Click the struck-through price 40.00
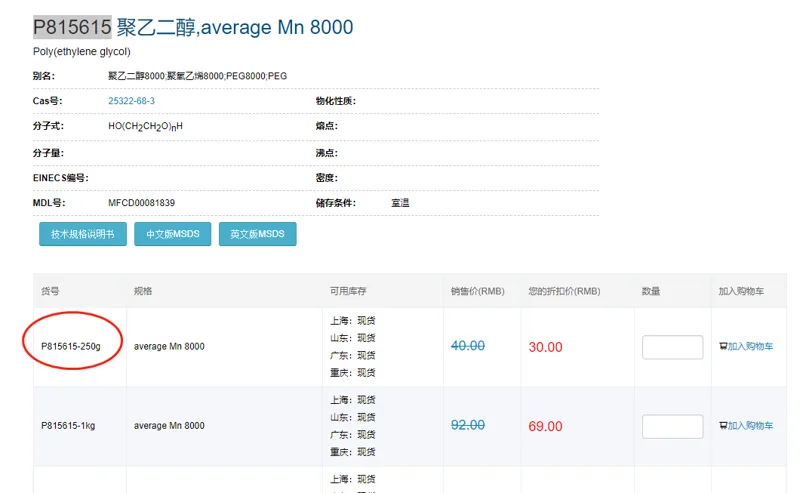800x493 pixels. point(468,346)
